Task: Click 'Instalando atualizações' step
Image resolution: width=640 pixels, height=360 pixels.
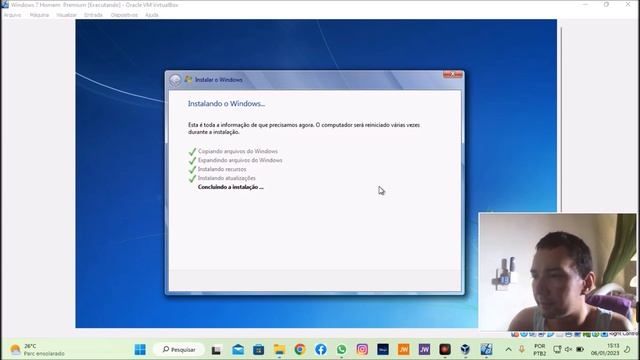Action: tap(227, 178)
